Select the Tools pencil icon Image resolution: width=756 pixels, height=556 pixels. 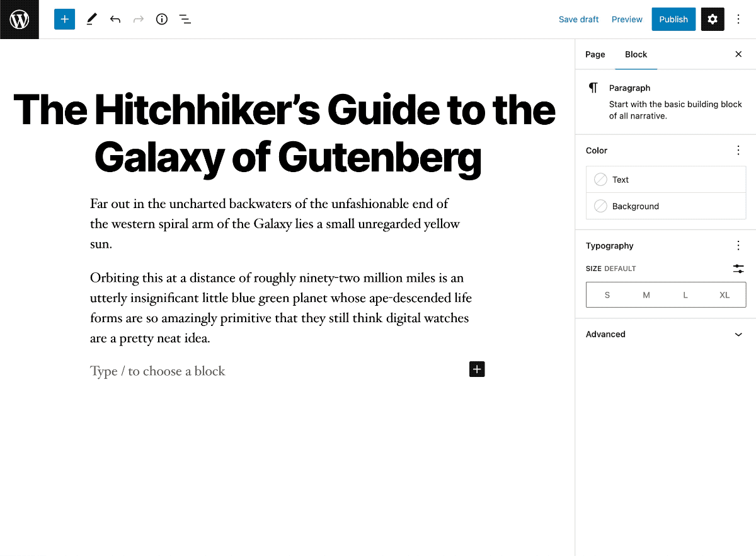(92, 20)
